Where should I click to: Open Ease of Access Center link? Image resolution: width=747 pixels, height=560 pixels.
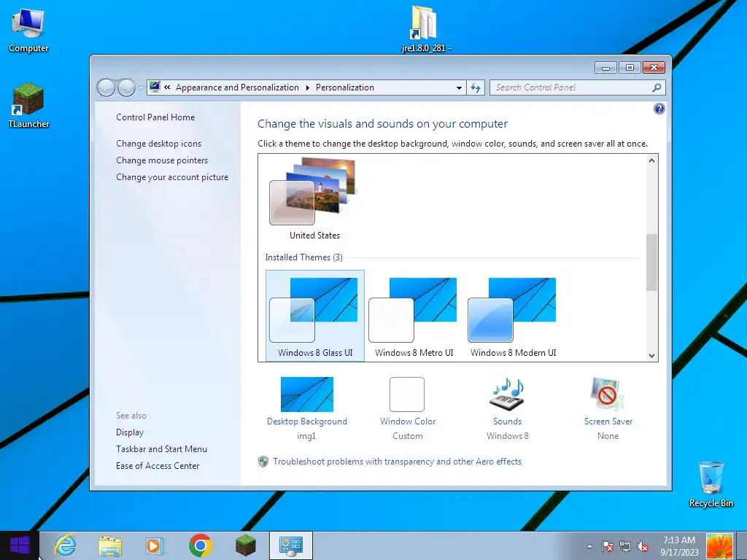[x=158, y=465]
